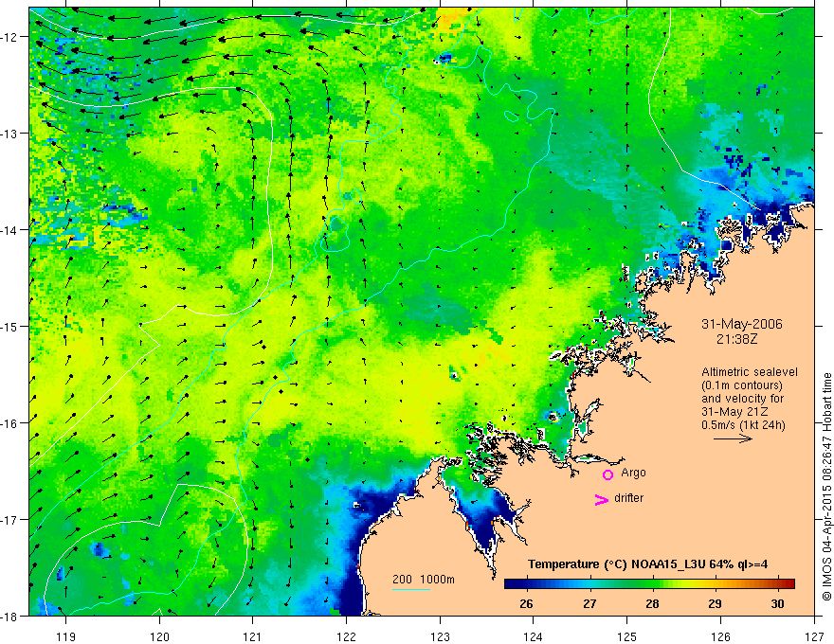Click the red end near 30 on color bar

pos(788,583)
